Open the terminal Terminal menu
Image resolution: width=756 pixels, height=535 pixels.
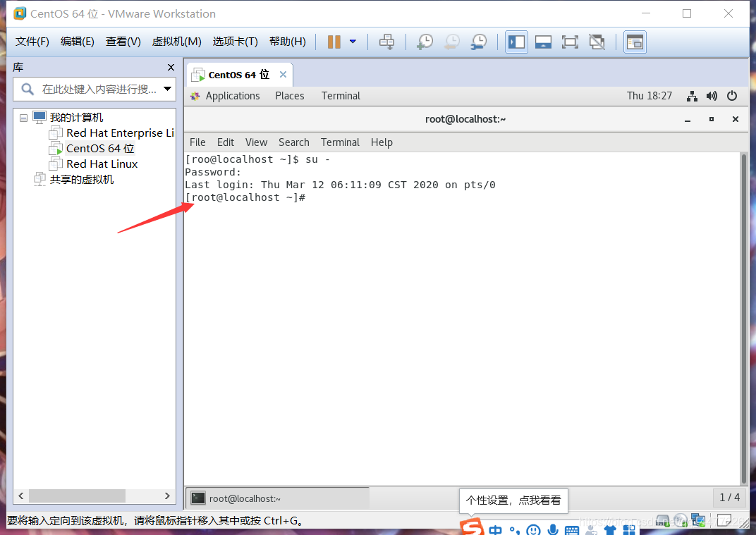(x=340, y=142)
